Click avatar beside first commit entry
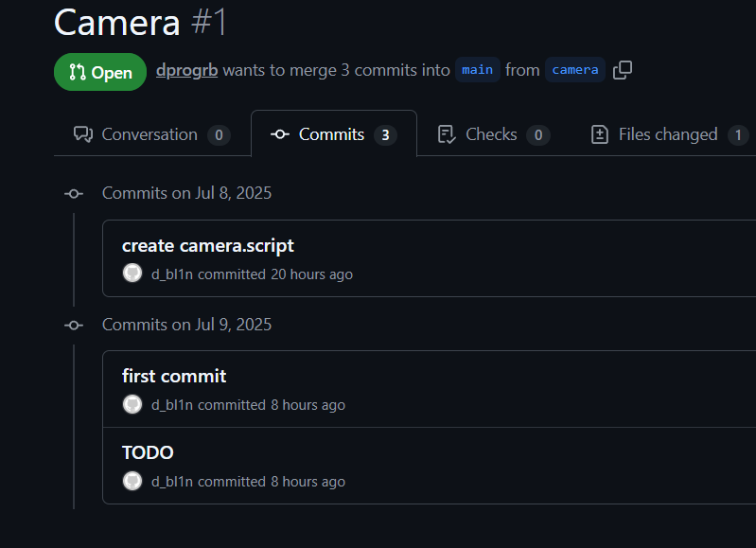Image resolution: width=756 pixels, height=548 pixels. (132, 404)
